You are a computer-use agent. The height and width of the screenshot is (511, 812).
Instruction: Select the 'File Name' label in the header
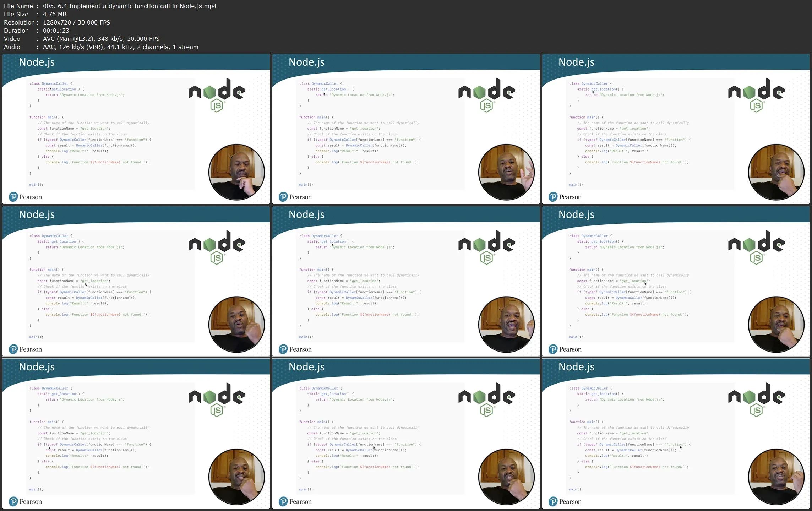[x=18, y=6]
